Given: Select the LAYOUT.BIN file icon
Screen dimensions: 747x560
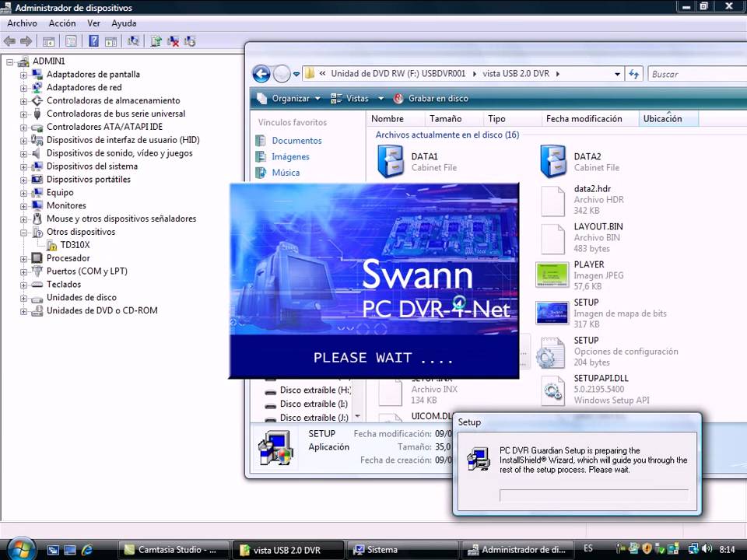Looking at the screenshot, I should point(552,238).
